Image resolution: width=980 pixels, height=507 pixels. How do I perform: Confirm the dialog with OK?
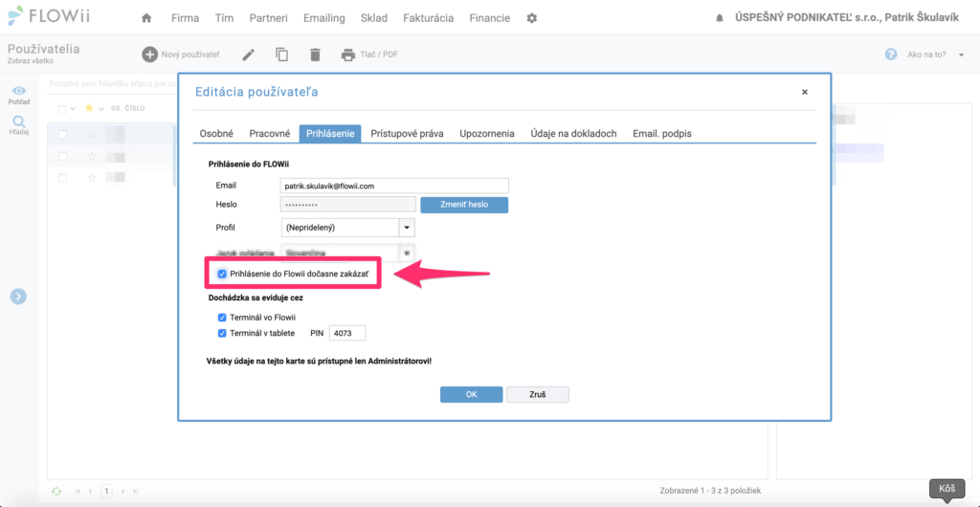[x=471, y=395]
